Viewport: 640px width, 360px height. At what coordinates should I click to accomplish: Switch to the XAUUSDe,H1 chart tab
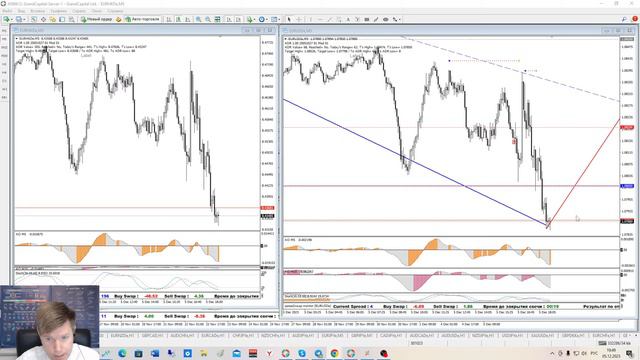[x=542, y=335]
